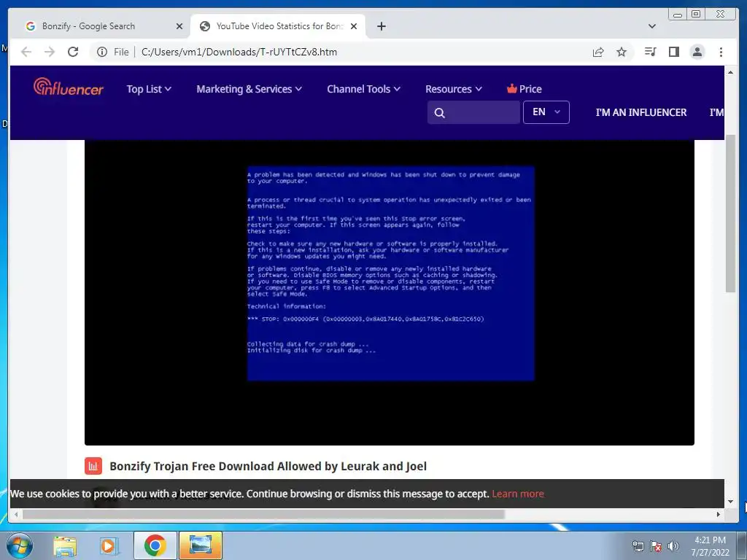Click the Chrome forward arrow
The image size is (747, 560).
click(50, 52)
